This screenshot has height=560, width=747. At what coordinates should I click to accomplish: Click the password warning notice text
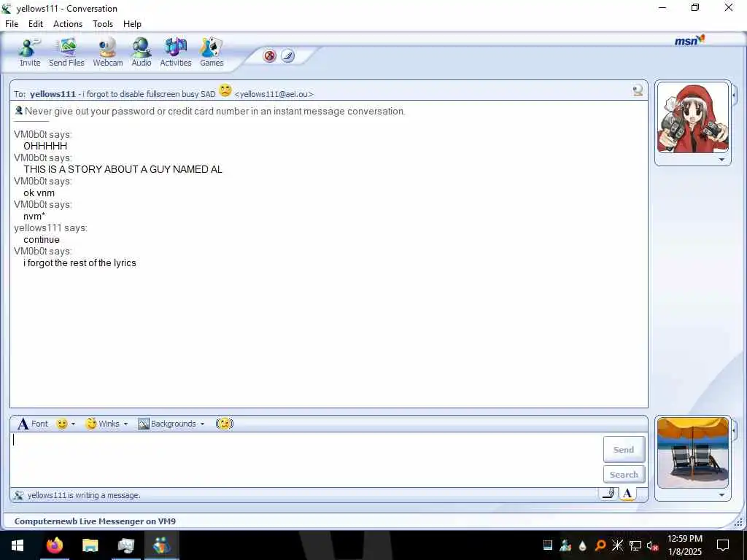[215, 111]
